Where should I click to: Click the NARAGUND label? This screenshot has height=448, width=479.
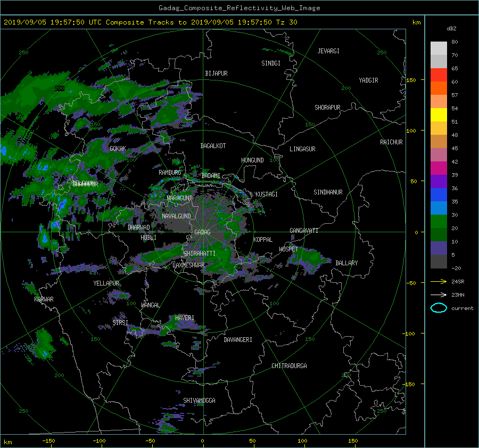point(180,198)
